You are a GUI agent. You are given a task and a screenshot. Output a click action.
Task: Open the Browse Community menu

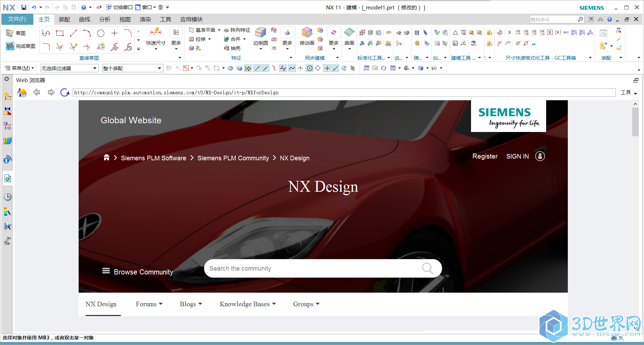[x=138, y=272]
